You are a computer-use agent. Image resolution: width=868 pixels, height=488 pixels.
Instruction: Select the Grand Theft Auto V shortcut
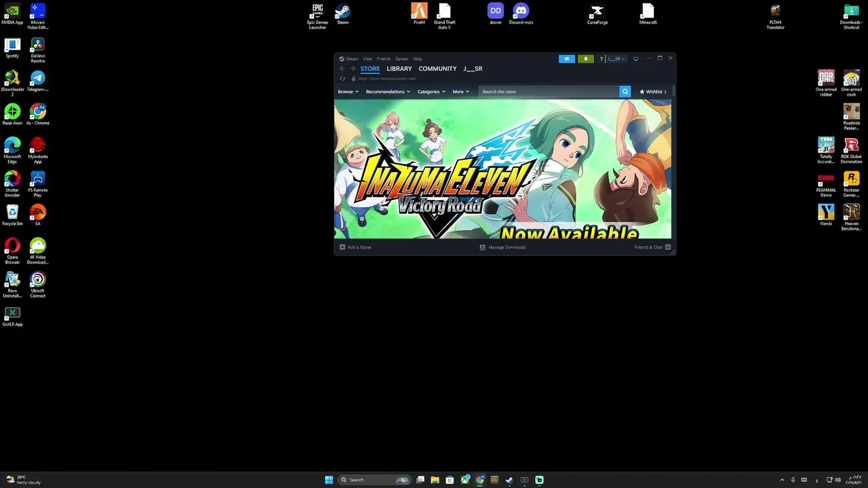[x=444, y=16]
